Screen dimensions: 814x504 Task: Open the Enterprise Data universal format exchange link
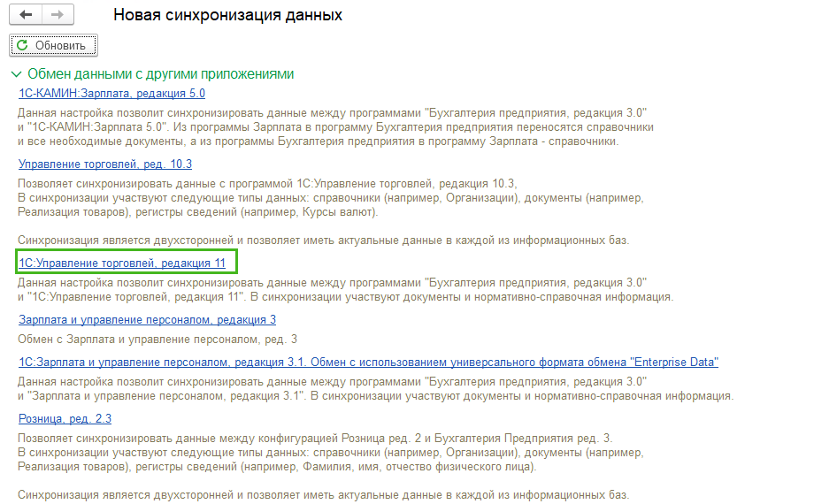tap(368, 363)
